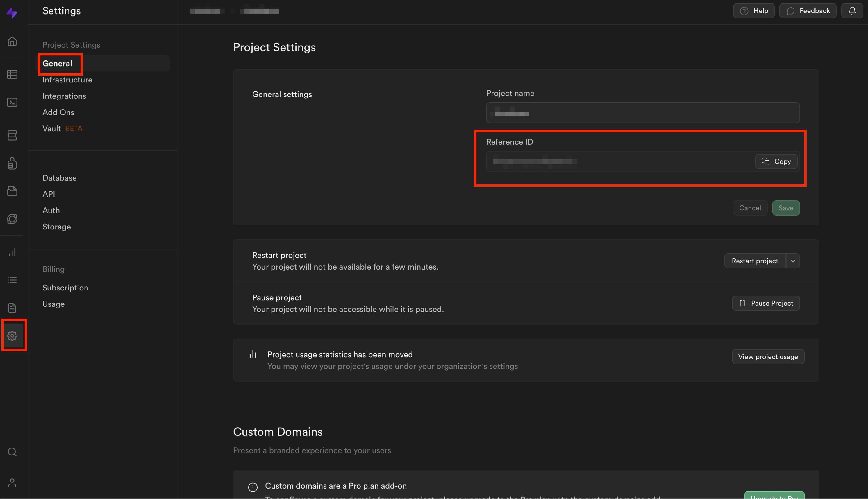Image resolution: width=868 pixels, height=499 pixels.
Task: Open the search magnifier icon
Action: click(x=12, y=452)
